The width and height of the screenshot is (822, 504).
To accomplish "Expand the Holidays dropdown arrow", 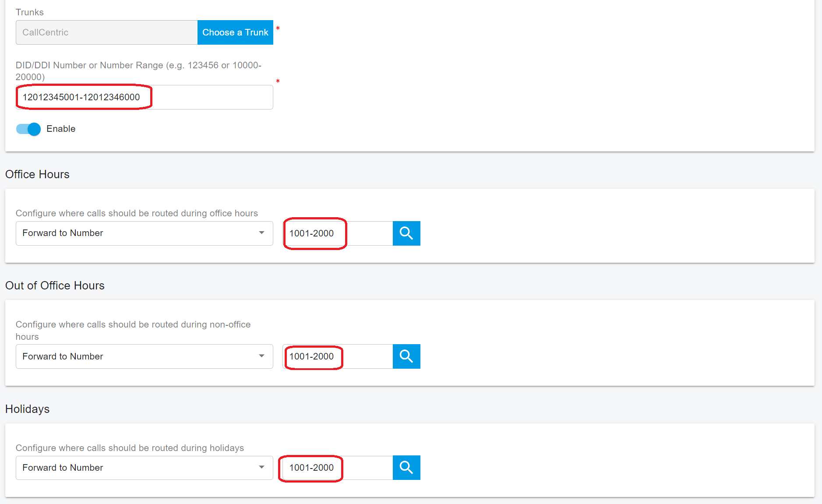I will (261, 467).
